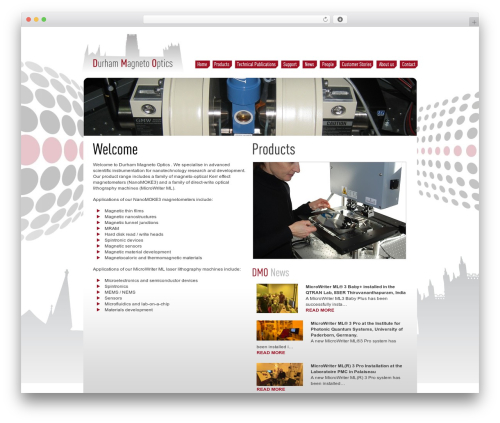Open the Products menu item
This screenshot has width=500, height=423.
pyautogui.click(x=222, y=64)
